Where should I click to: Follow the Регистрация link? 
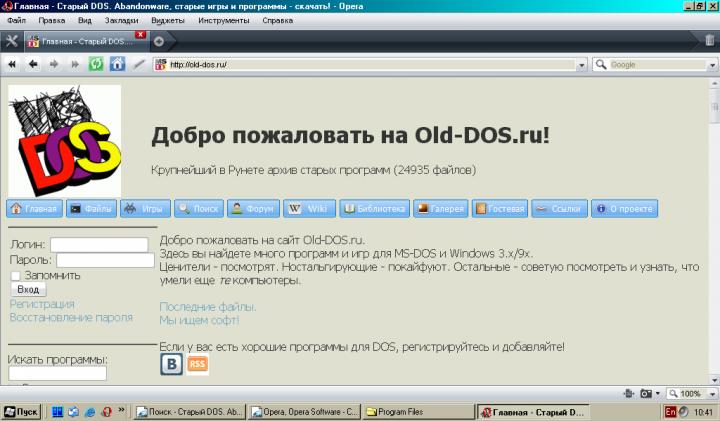[x=42, y=304]
